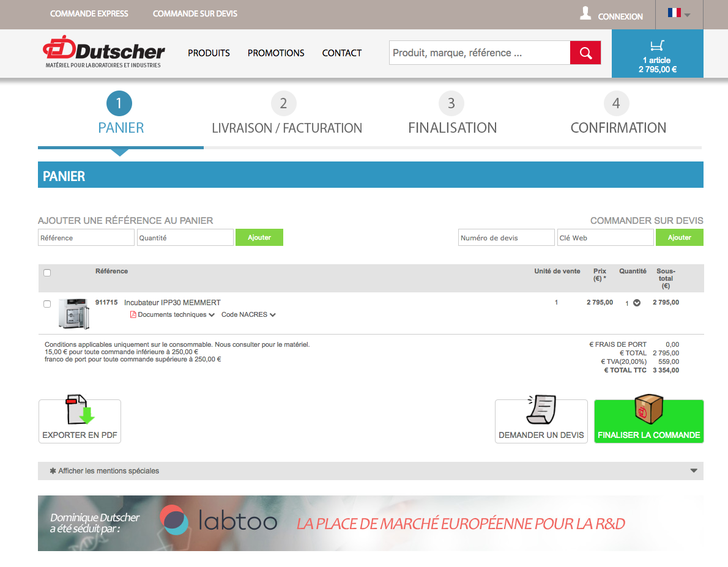Image resolution: width=728 pixels, height=567 pixels.
Task: Open the Promotions menu
Action: [x=276, y=53]
